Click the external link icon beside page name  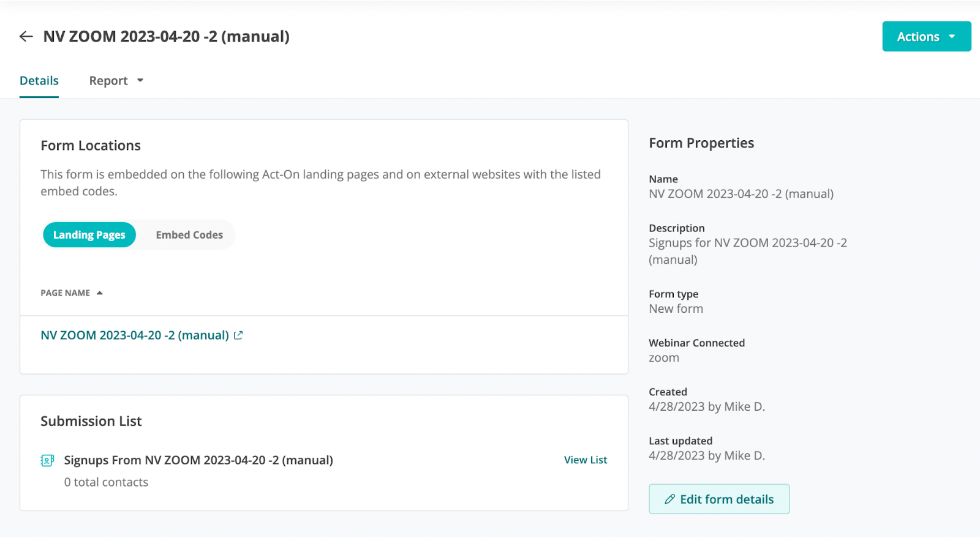[x=238, y=335]
